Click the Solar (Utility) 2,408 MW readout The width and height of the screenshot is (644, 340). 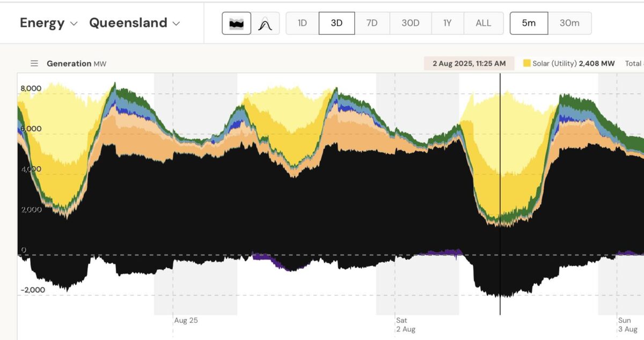(573, 63)
